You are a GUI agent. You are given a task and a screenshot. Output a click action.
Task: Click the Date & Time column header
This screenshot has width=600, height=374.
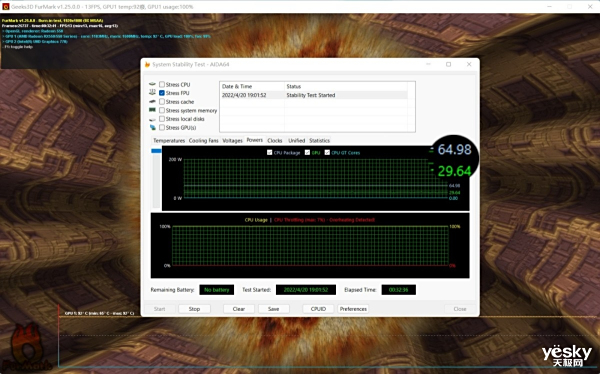(252, 87)
